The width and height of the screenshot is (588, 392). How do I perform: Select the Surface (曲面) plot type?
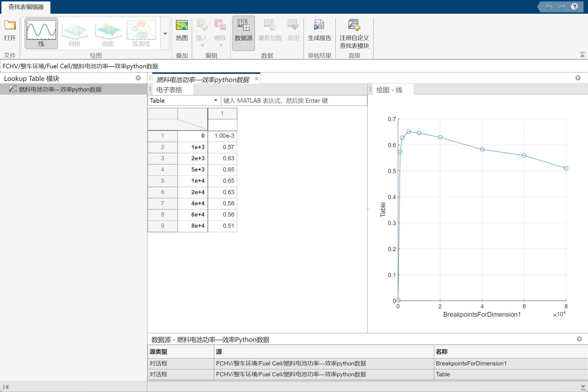pyautogui.click(x=108, y=33)
